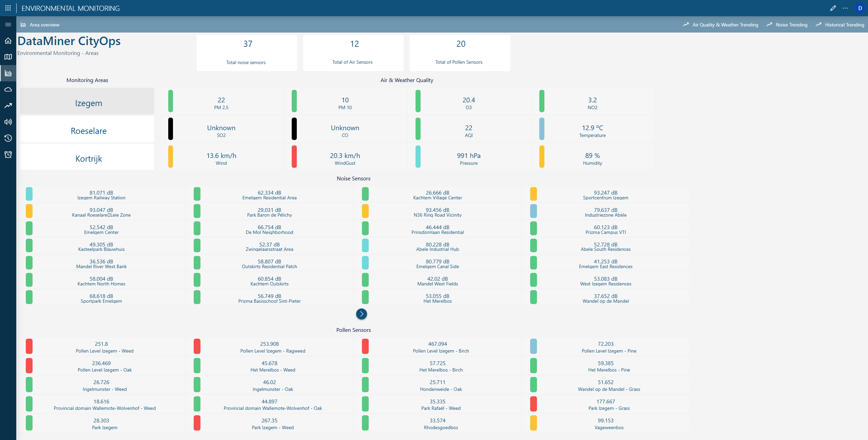Open the history clock sidebar icon
Image resolution: width=868 pixels, height=440 pixels.
click(8, 138)
